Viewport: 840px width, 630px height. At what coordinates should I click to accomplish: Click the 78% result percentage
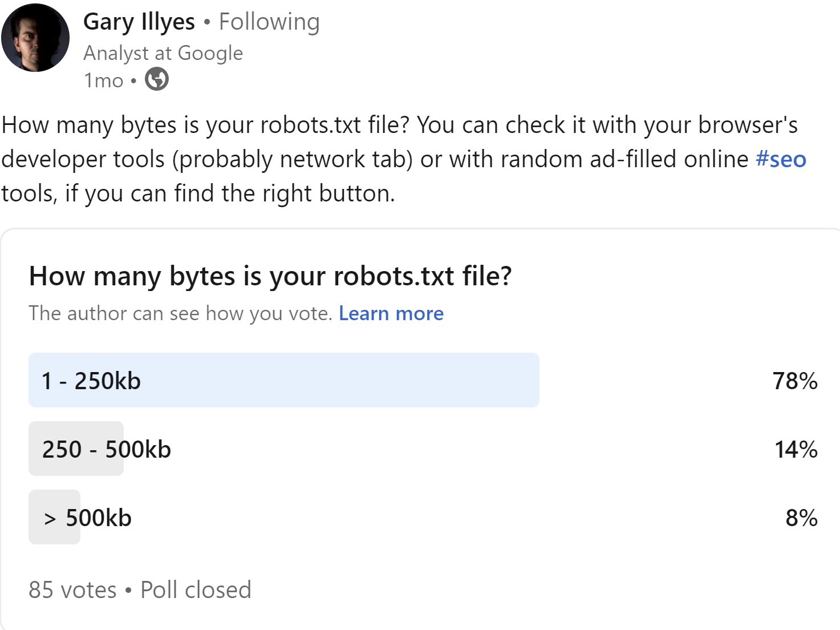coord(794,382)
